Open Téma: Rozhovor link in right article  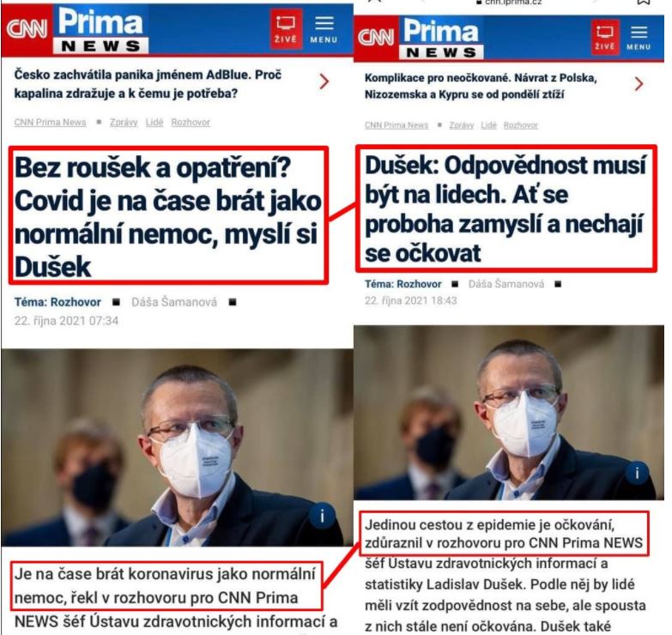click(403, 284)
